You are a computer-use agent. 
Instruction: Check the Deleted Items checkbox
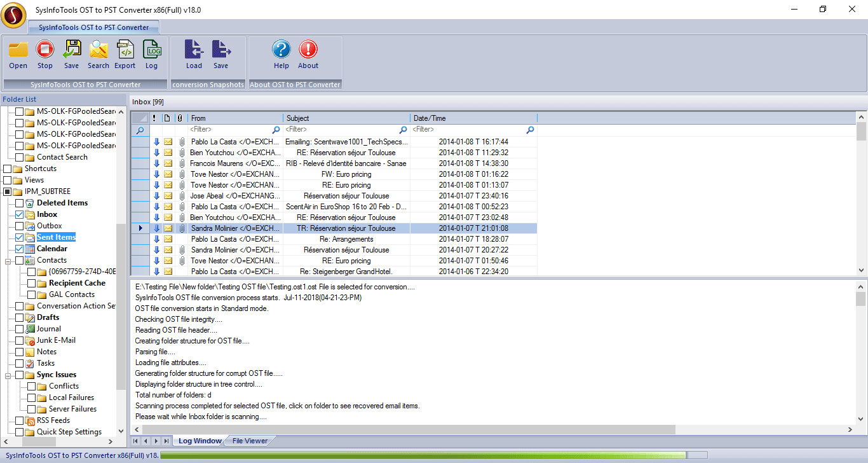(19, 203)
